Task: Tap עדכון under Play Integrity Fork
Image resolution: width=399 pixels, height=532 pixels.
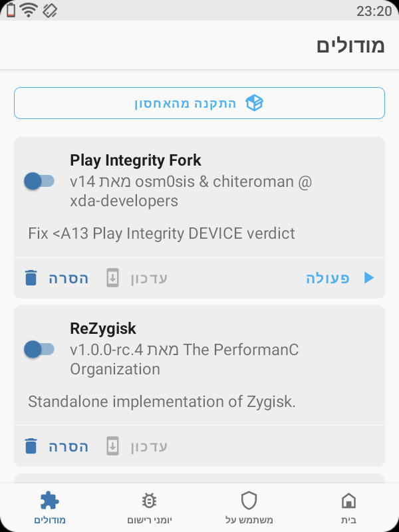Action: tap(149, 277)
